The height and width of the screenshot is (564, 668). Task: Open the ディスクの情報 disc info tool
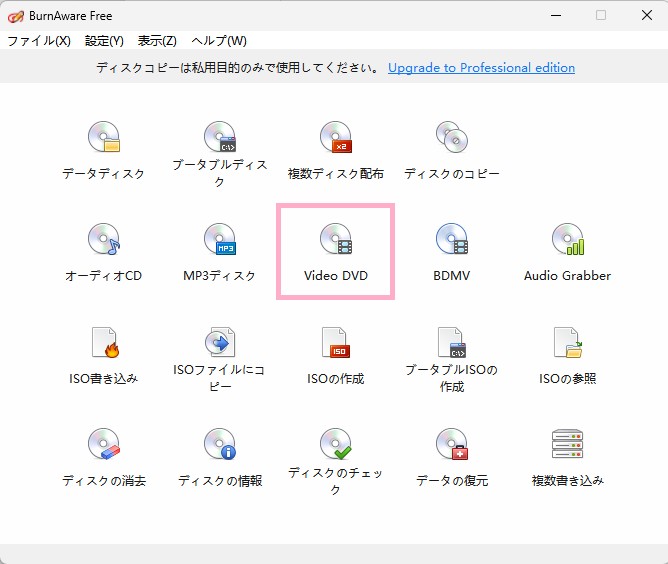(x=219, y=458)
